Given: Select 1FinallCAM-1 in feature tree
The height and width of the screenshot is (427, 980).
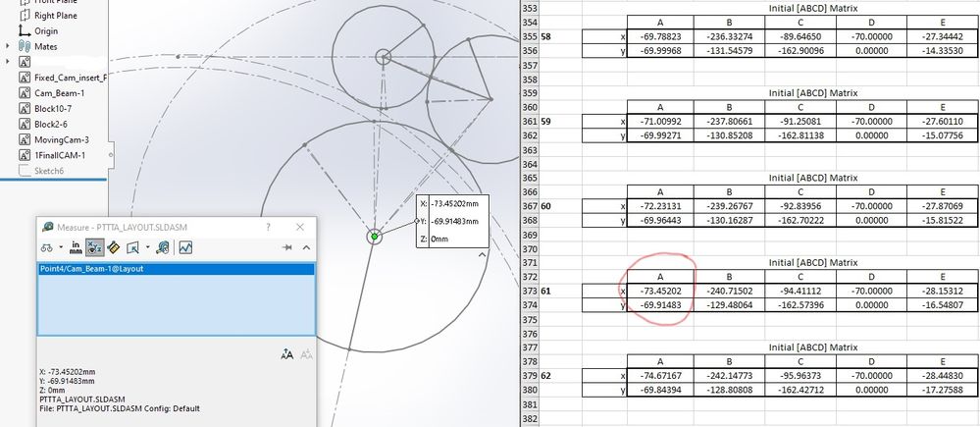Looking at the screenshot, I should coord(60,155).
